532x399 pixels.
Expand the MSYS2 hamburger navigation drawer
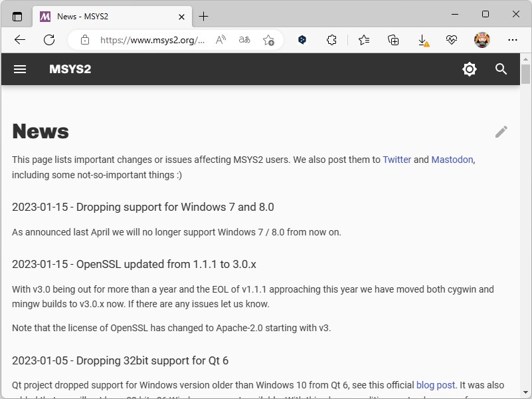[x=20, y=69]
